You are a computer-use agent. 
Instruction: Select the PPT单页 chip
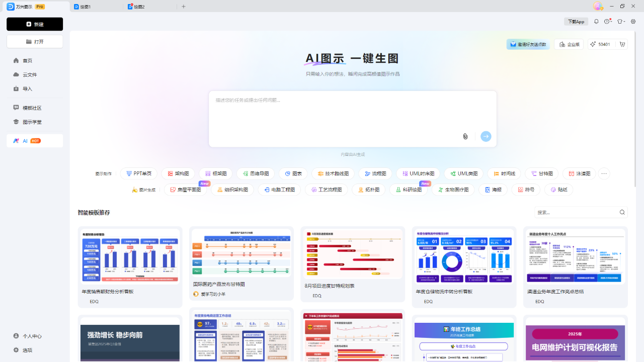[x=139, y=173]
